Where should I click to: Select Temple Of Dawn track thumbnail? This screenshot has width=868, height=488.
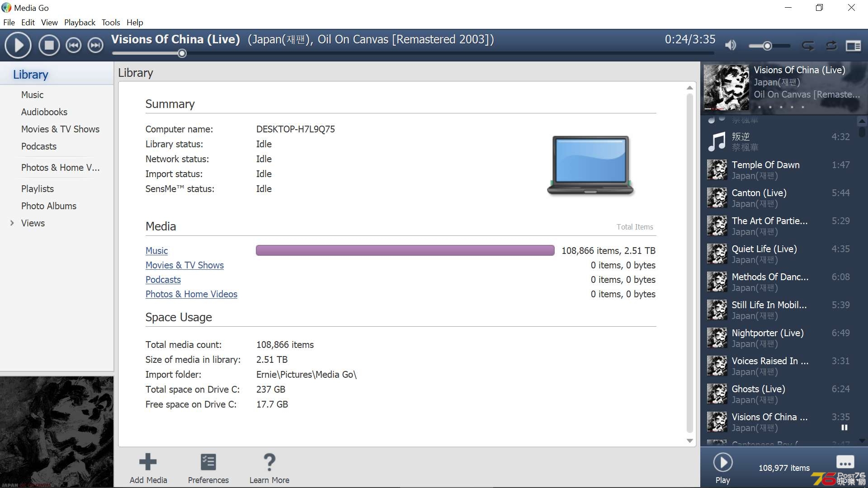tap(717, 170)
